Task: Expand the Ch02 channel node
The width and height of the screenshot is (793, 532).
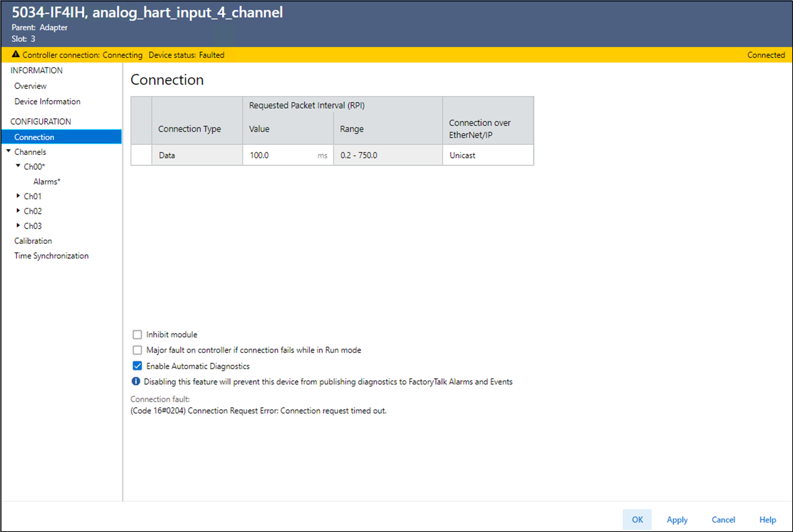Action: (18, 211)
